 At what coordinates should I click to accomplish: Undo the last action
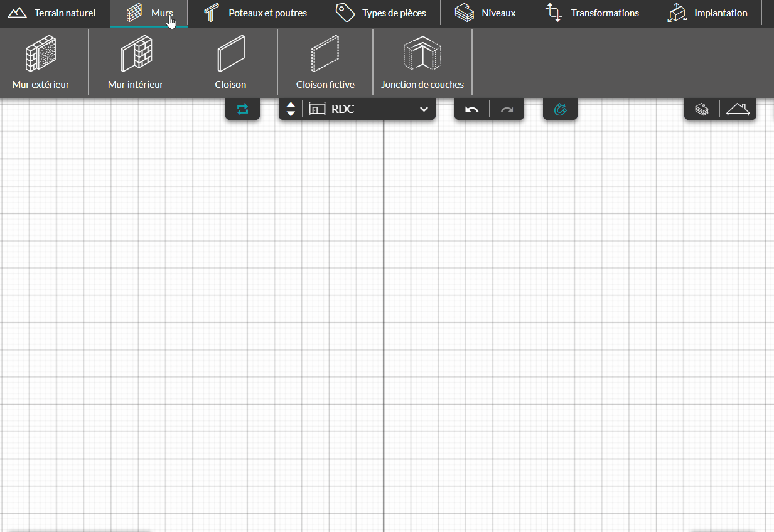click(472, 110)
